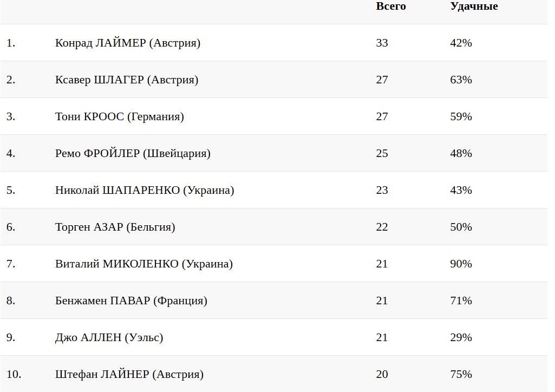Screen dimensions: 555x392
Task: Click the total value 33 for Лаймер
Action: pos(382,43)
